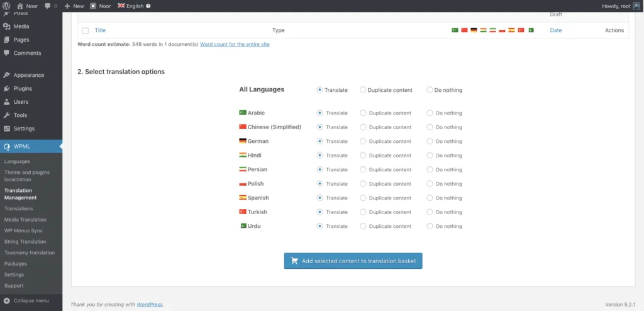Click the language help question icon

(148, 6)
